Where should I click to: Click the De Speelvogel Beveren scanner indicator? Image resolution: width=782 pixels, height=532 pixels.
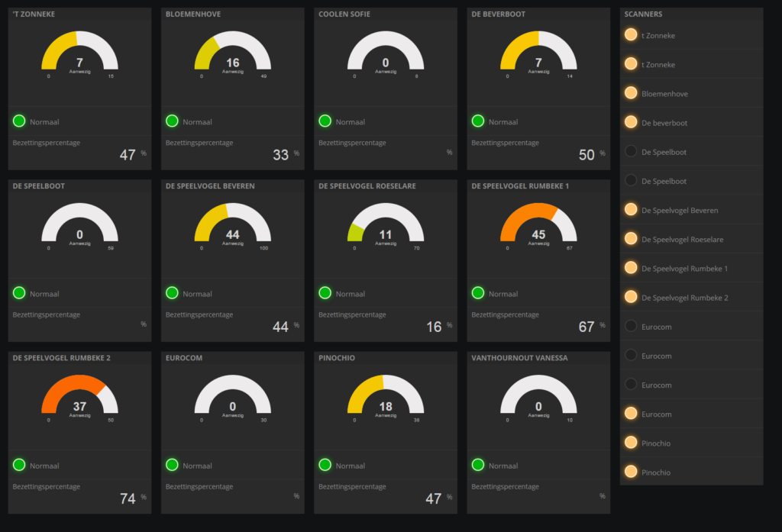pyautogui.click(x=631, y=210)
